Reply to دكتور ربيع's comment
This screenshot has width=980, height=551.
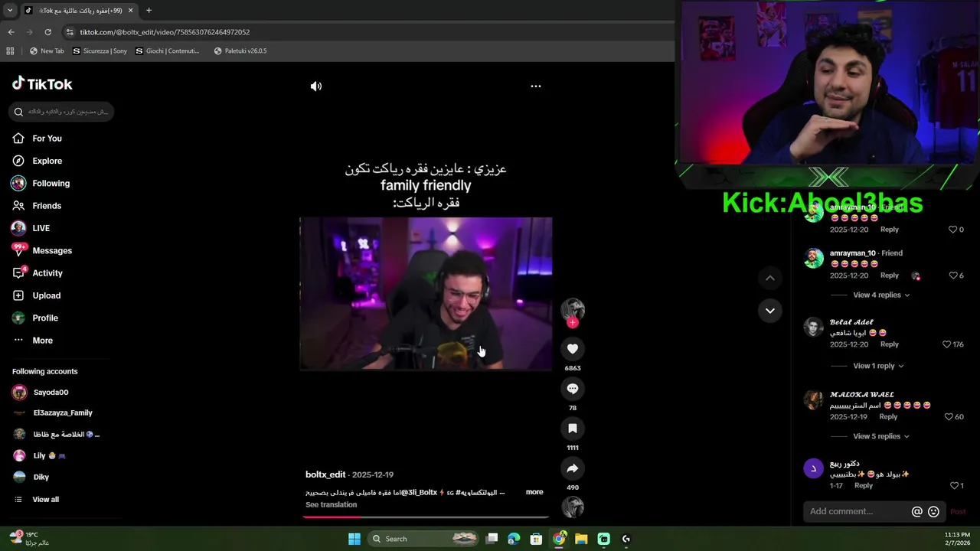864,485
